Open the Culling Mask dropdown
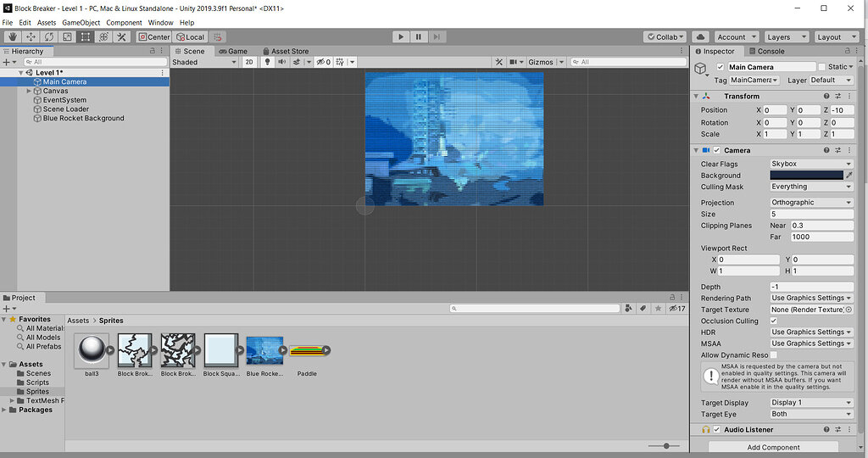 point(811,187)
